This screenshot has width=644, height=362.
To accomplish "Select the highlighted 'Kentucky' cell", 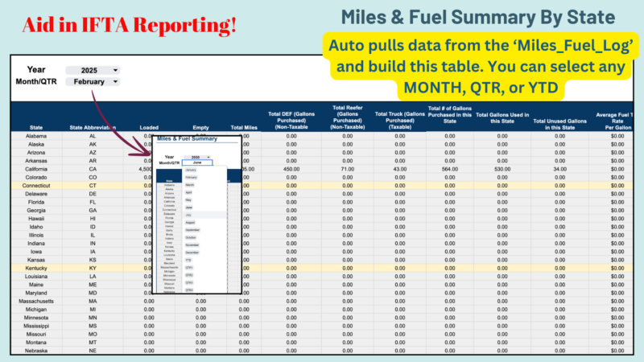I will [x=36, y=268].
